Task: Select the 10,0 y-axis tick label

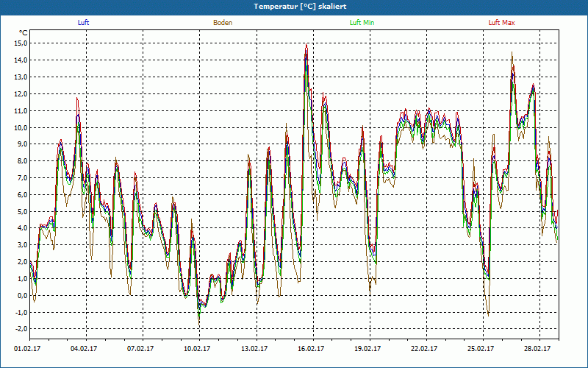Action: (20, 127)
